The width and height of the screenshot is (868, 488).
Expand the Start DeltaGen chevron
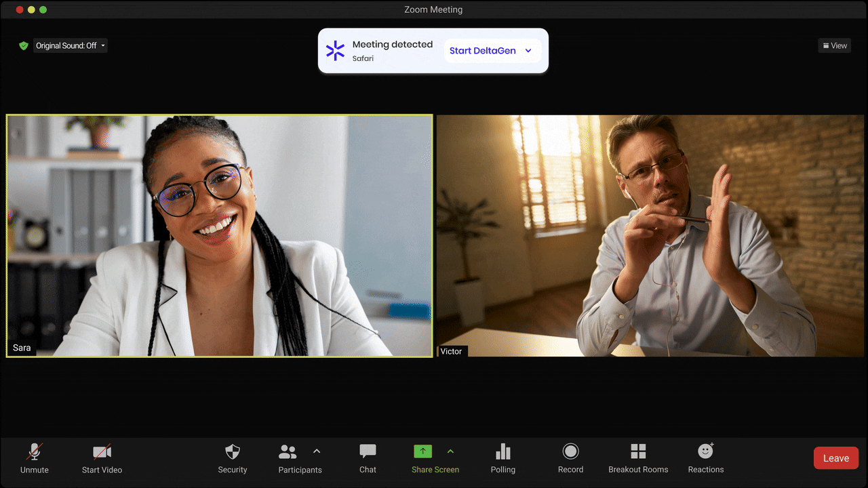528,51
